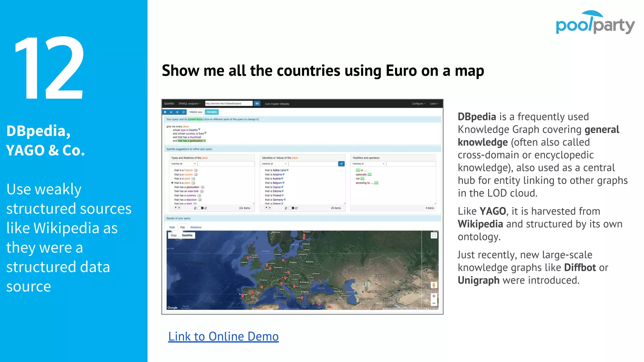This screenshot has height=362, width=644.
Task: Expand 'matches all' dropdown in Modifiers panel
Action: point(368,164)
